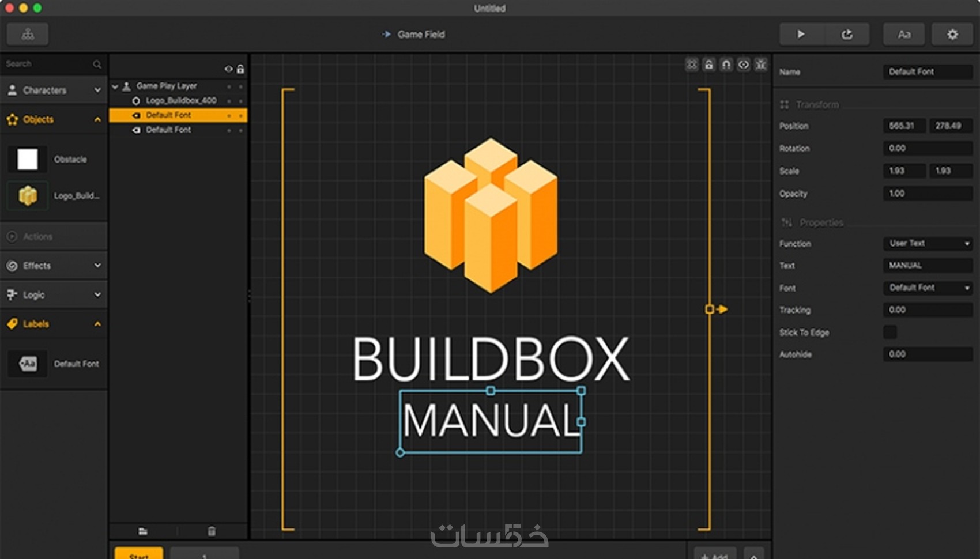Select the Default Font label asset icon
The width and height of the screenshot is (980, 559).
click(27, 364)
